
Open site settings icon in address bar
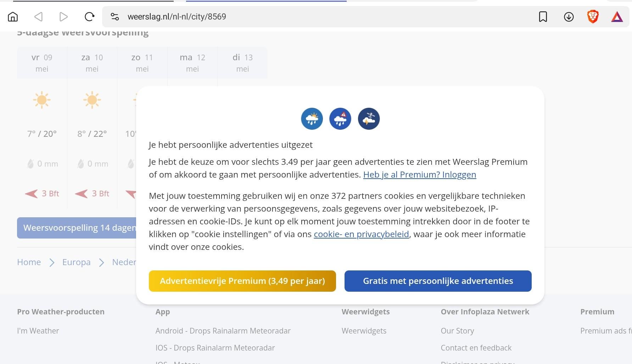[114, 17]
